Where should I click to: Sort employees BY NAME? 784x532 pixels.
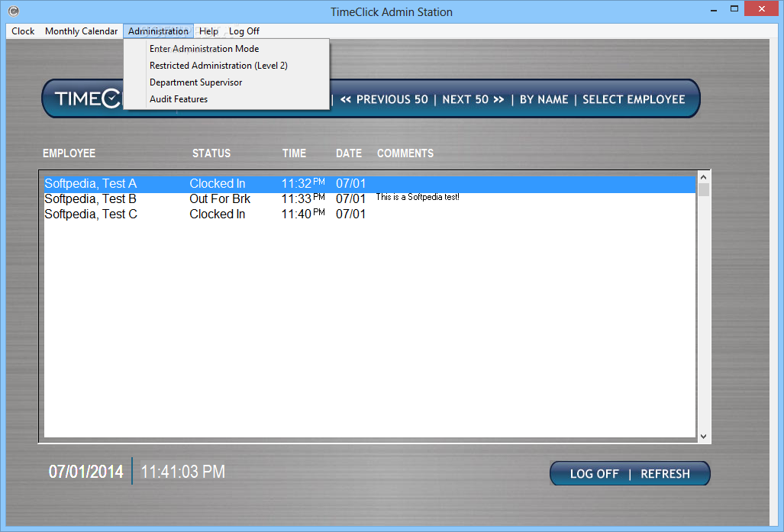click(x=544, y=99)
